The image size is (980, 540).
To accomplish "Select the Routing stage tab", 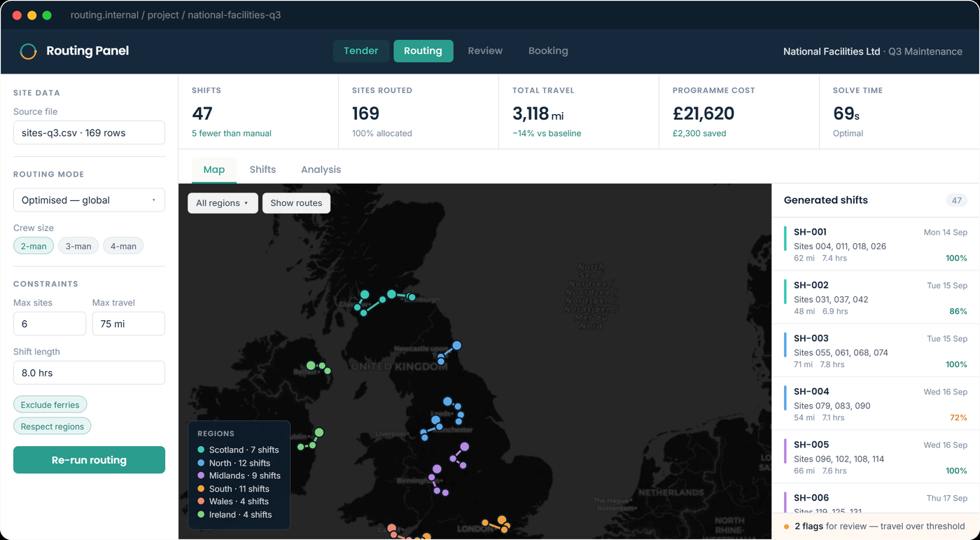I will tap(423, 51).
